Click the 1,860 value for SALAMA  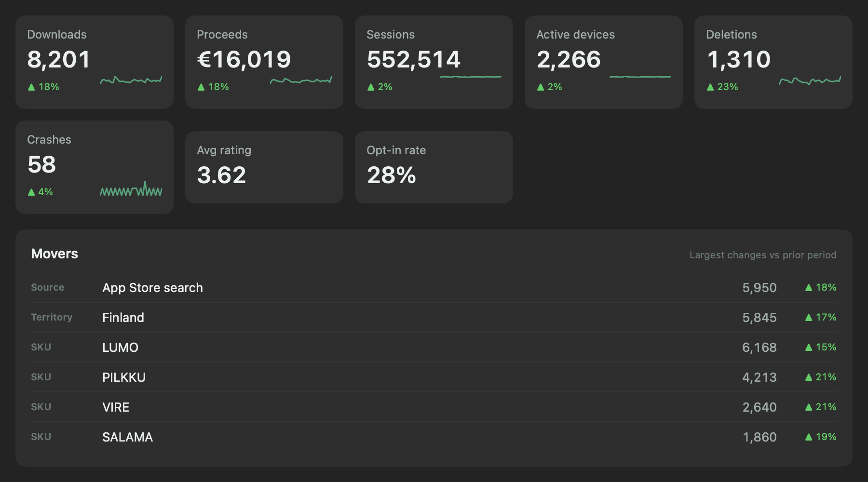tap(759, 437)
